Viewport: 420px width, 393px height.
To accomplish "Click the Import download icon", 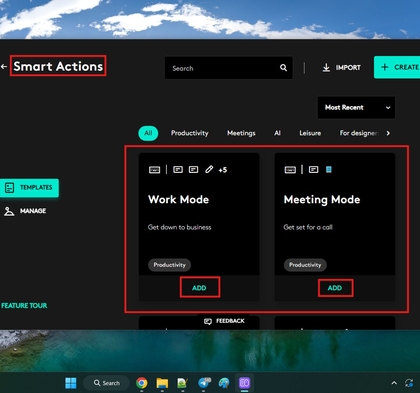I will (x=326, y=68).
